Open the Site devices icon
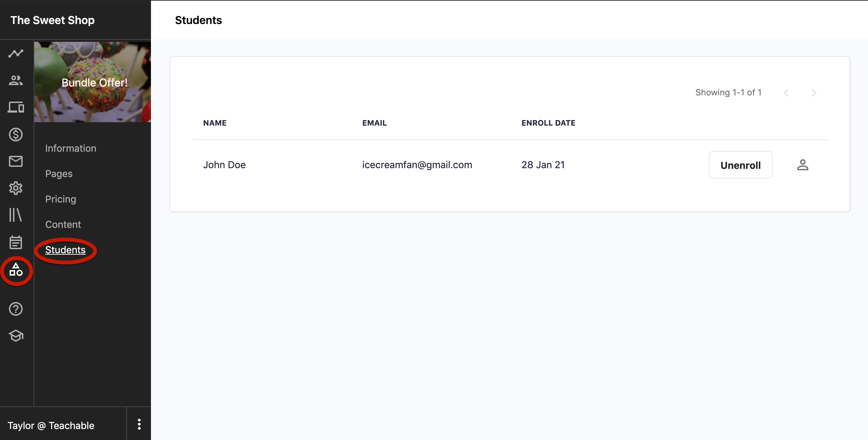 (16, 107)
